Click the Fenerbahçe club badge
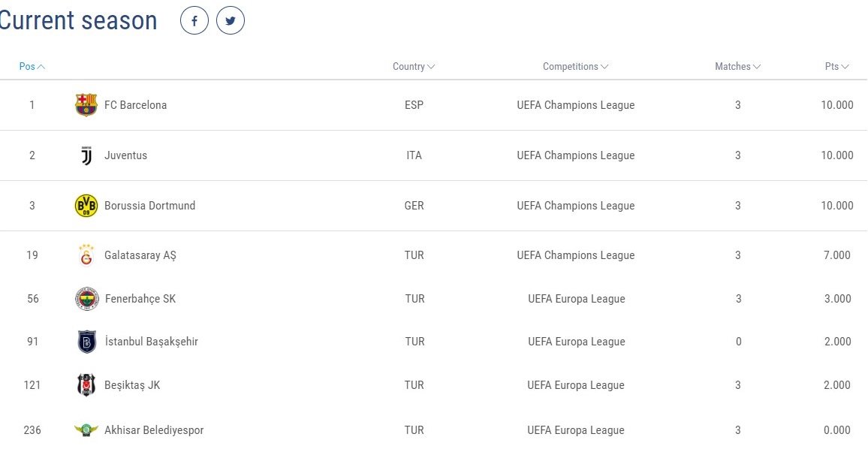Screen dimensions: 868x449 [87, 299]
